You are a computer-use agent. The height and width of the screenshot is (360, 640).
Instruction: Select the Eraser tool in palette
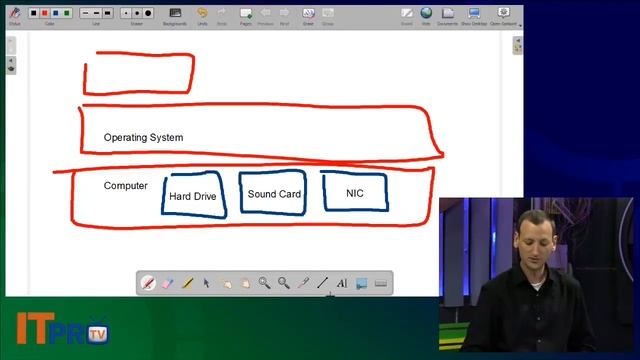click(168, 282)
